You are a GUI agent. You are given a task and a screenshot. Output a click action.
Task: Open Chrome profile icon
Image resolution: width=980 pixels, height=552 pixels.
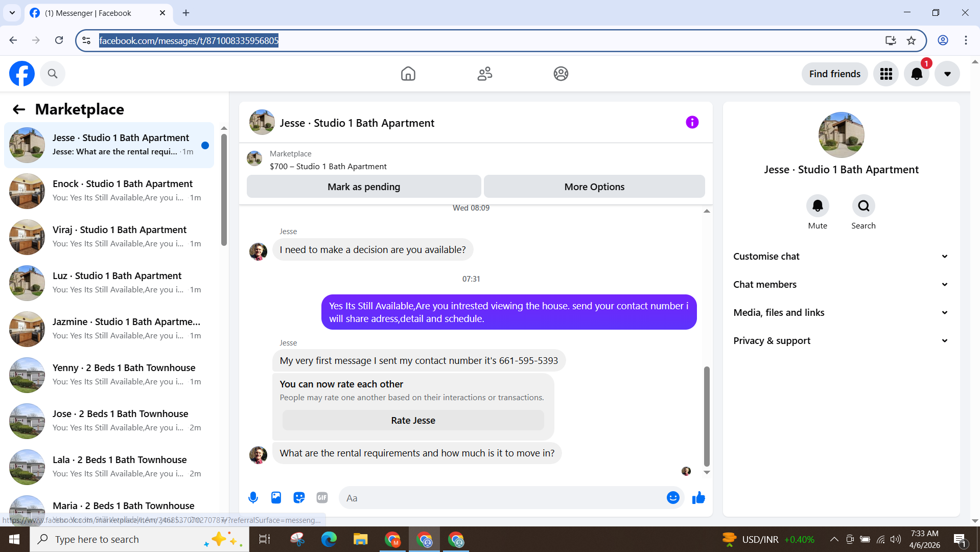click(x=943, y=40)
